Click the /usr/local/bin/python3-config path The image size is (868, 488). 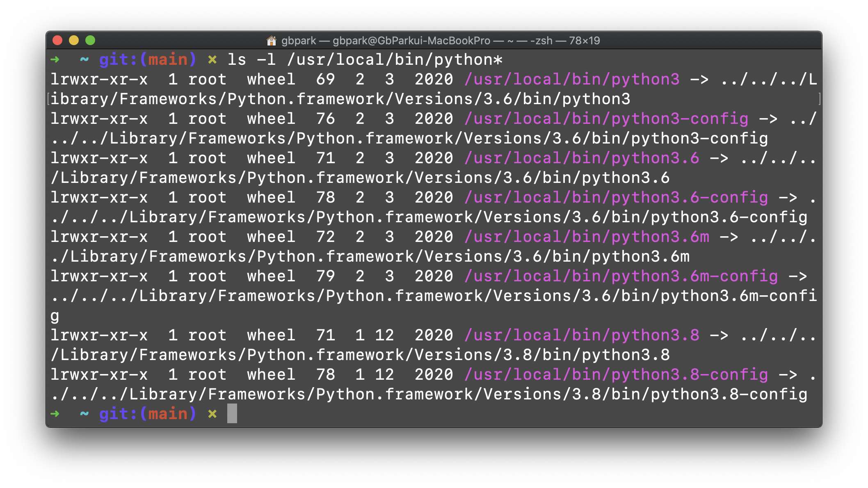pyautogui.click(x=606, y=119)
